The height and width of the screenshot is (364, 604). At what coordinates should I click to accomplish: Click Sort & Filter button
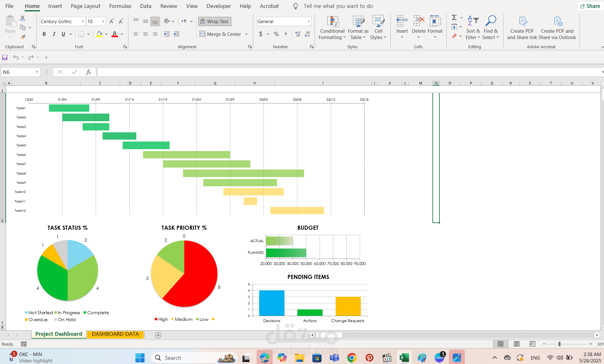tap(473, 28)
